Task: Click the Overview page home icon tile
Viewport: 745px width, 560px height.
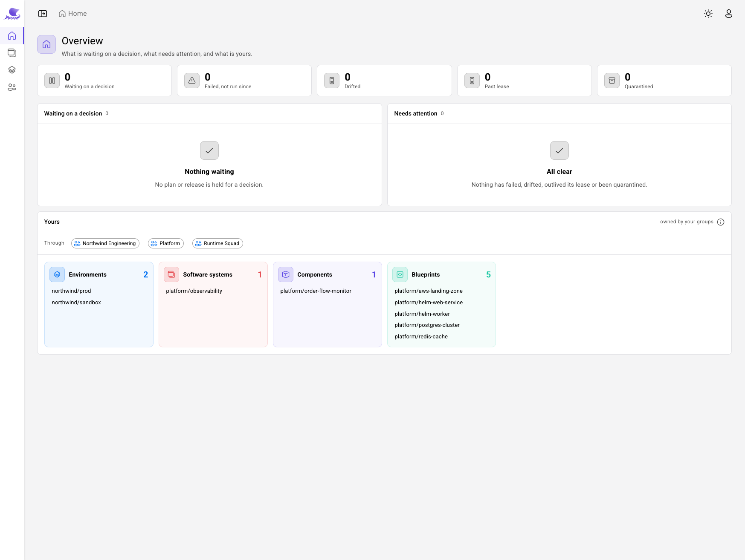Action: click(46, 44)
